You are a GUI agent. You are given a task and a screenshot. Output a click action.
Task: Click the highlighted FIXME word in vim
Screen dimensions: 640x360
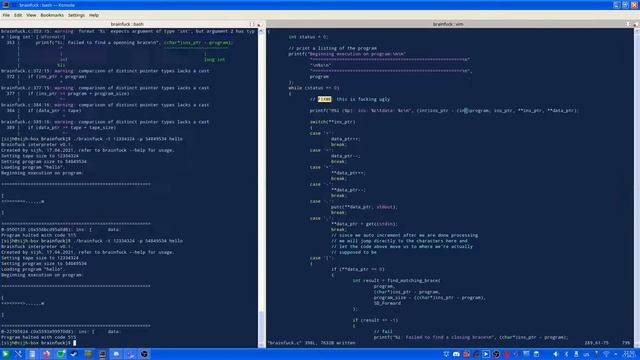coord(324,99)
